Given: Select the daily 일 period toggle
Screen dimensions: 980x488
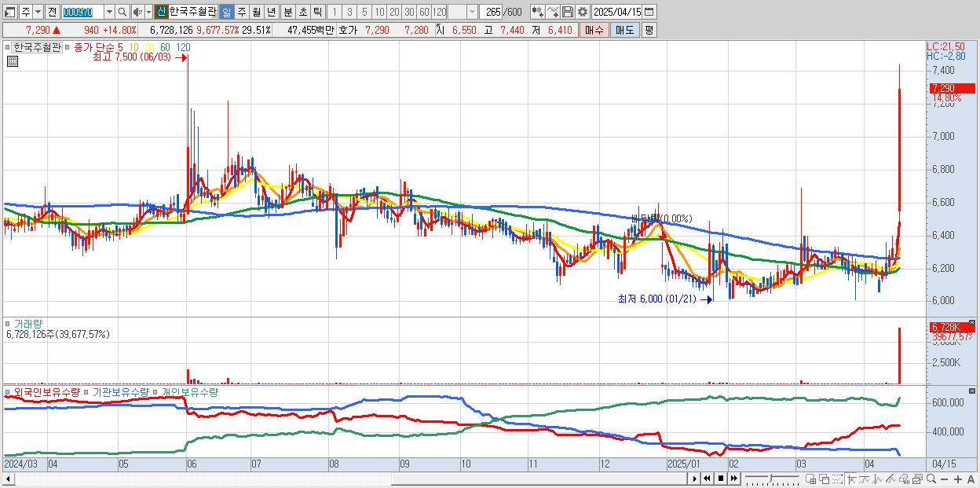Looking at the screenshot, I should click(226, 12).
